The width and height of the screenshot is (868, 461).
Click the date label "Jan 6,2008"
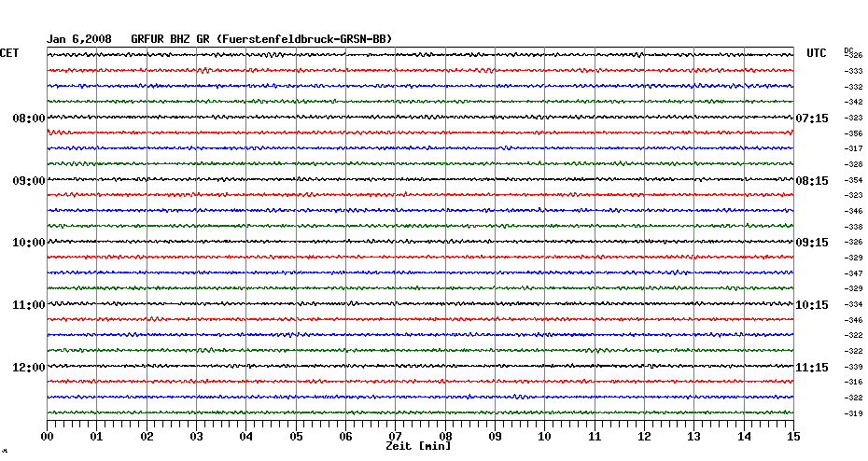pyautogui.click(x=78, y=39)
